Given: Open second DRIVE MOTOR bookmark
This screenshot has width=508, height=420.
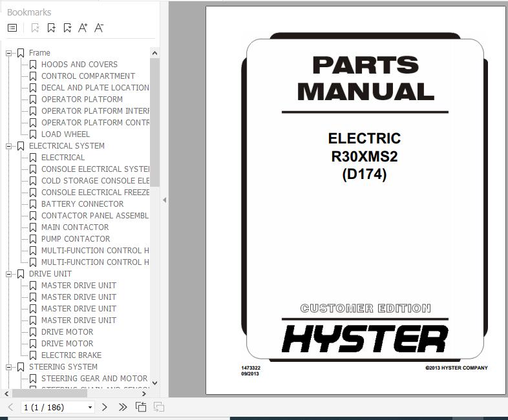Looking at the screenshot, I should pos(67,344).
